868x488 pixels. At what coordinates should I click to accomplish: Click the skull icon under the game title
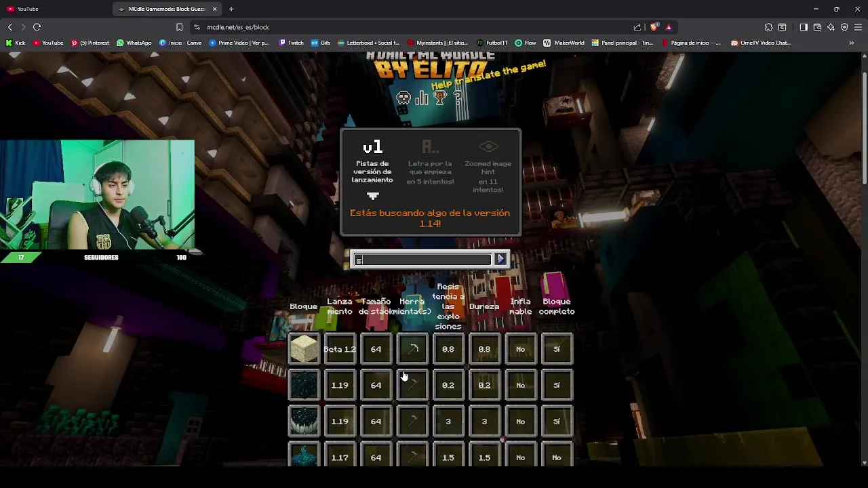(403, 98)
